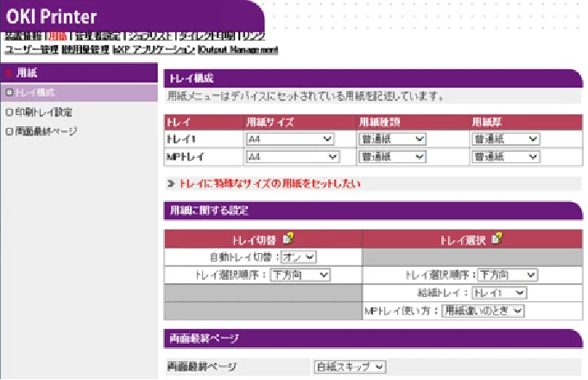Open MPトレイ paper size dropdown

(293, 157)
